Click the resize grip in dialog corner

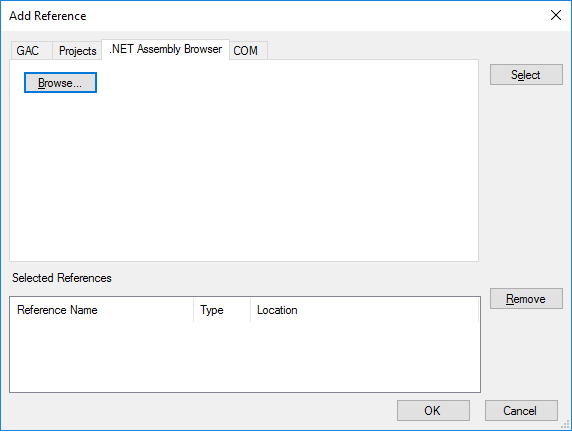pos(566,425)
